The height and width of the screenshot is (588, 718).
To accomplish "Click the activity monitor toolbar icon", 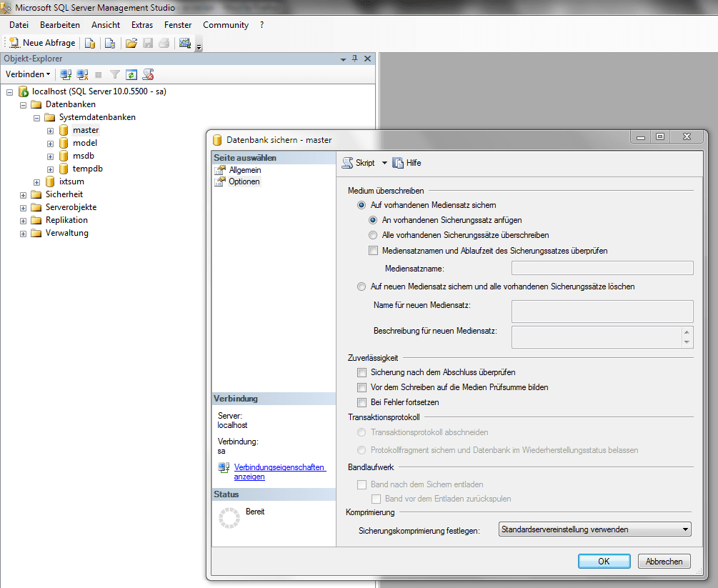I will [x=185, y=43].
